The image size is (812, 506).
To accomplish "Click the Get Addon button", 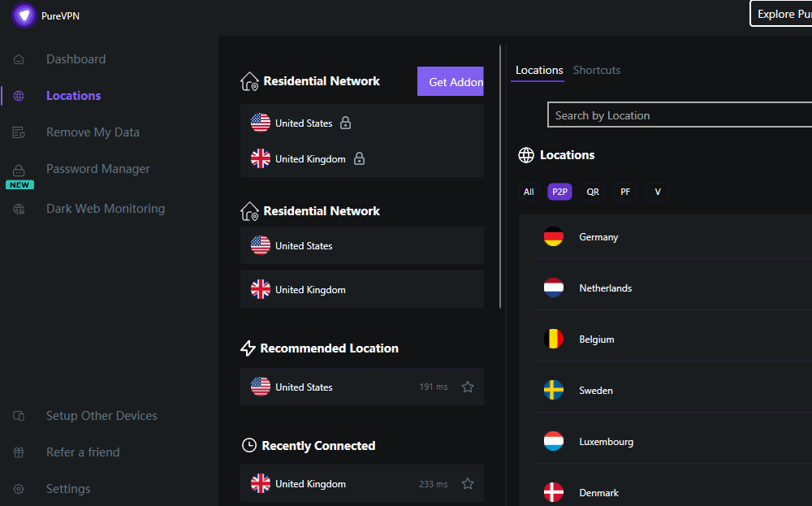I will coord(451,81).
